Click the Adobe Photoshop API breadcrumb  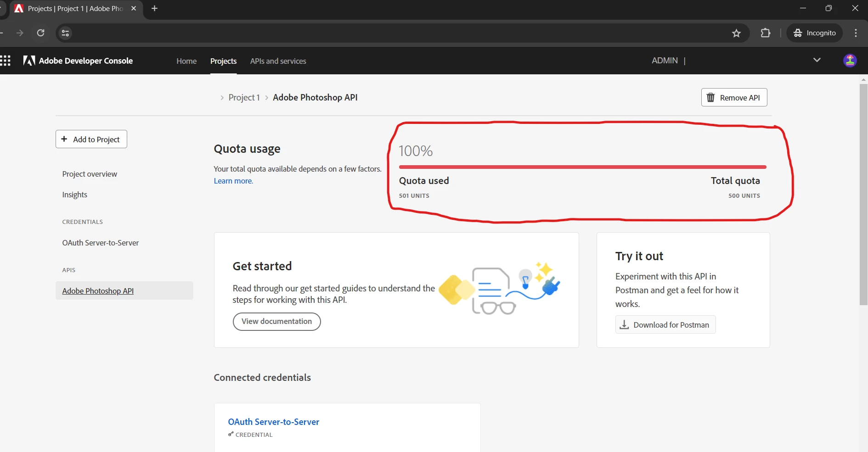point(315,97)
